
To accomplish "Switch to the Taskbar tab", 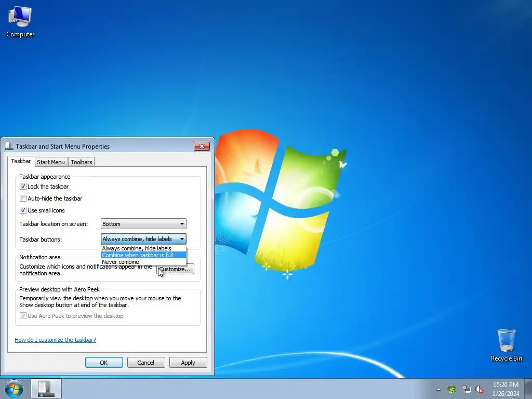I will click(21, 161).
